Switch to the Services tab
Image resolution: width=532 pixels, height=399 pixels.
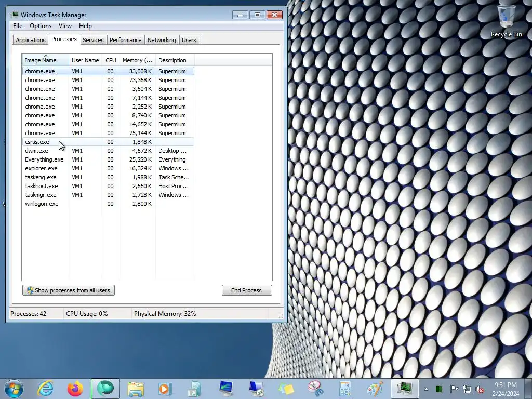point(93,40)
